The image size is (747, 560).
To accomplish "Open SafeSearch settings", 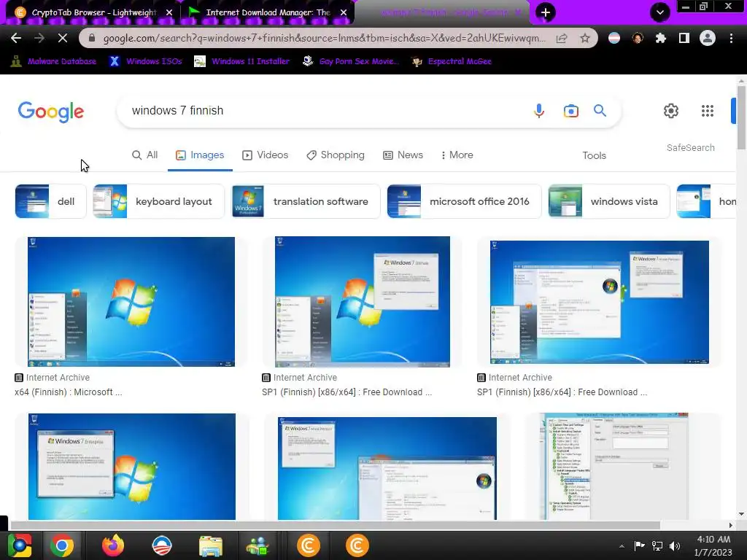I will pos(690,147).
